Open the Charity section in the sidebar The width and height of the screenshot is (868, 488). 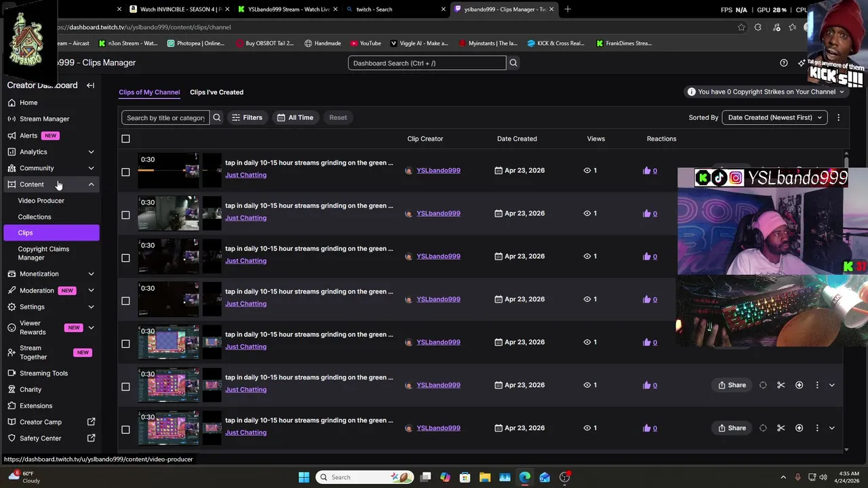[31, 390]
